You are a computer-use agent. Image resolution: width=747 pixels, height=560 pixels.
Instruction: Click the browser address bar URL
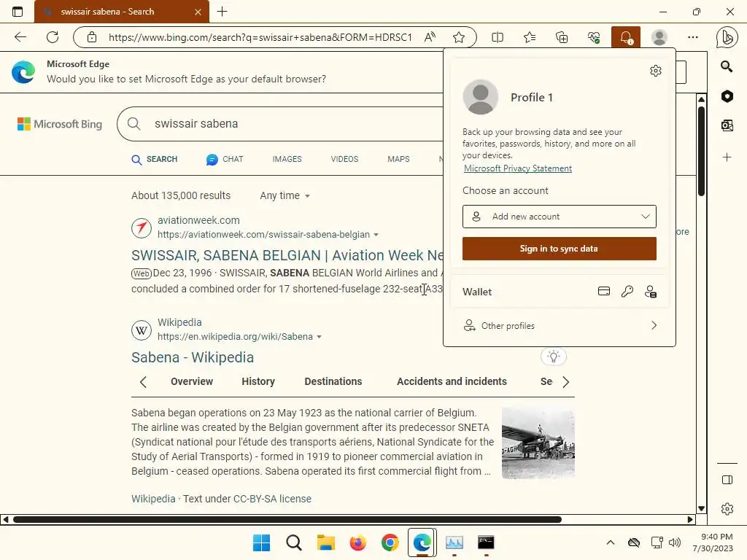point(260,37)
